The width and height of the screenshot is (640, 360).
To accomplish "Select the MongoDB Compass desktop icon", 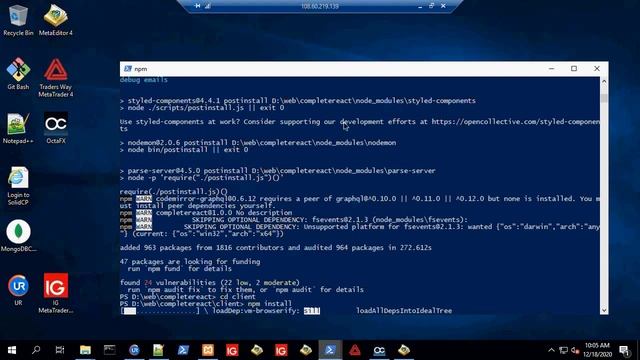I will pyautogui.click(x=18, y=236).
